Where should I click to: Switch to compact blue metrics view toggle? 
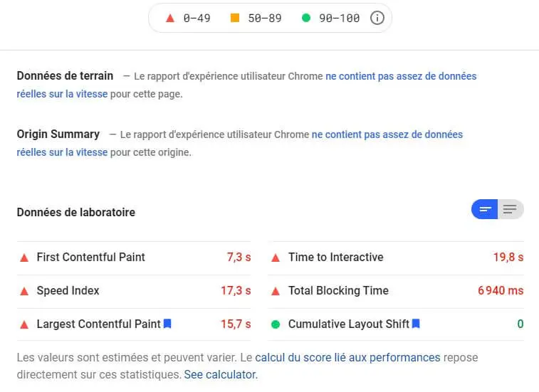(484, 209)
